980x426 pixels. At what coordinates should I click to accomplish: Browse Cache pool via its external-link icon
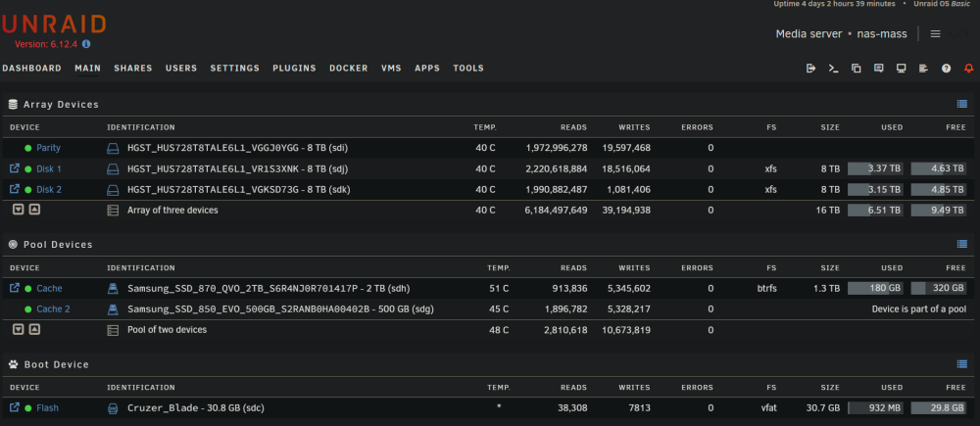click(15, 289)
